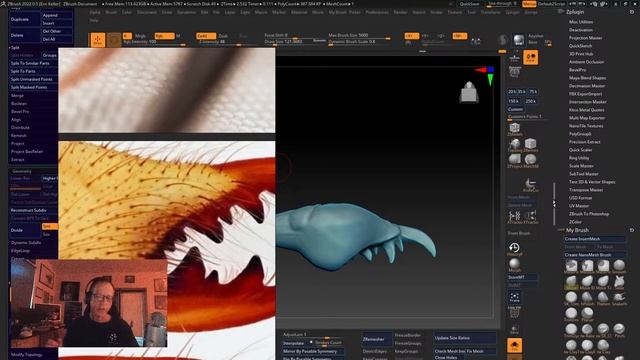Collapse the Split section
Screen dimensions: 640x360
[x=15, y=47]
